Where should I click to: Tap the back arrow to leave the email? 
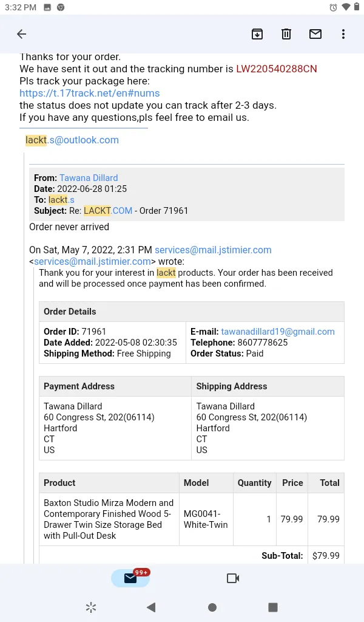click(21, 34)
